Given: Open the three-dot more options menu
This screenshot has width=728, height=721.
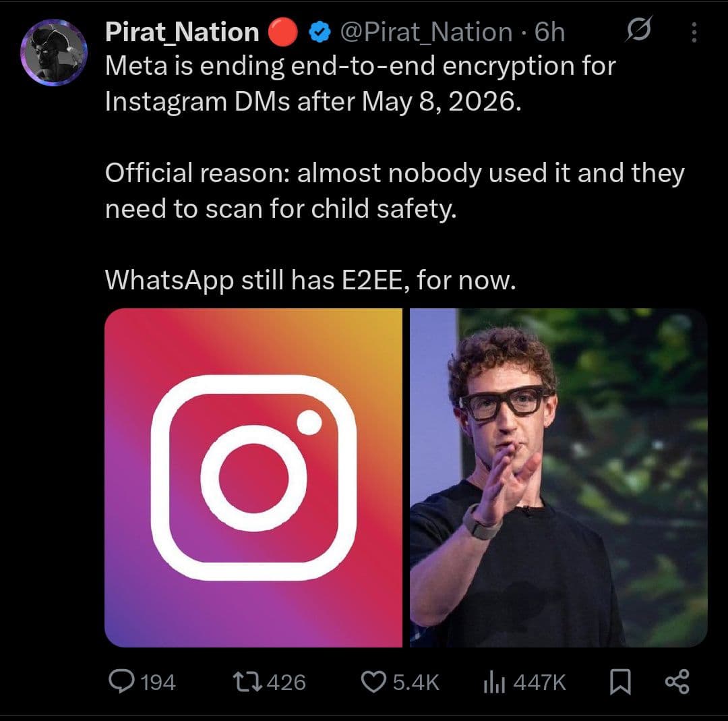Looking at the screenshot, I should (695, 32).
